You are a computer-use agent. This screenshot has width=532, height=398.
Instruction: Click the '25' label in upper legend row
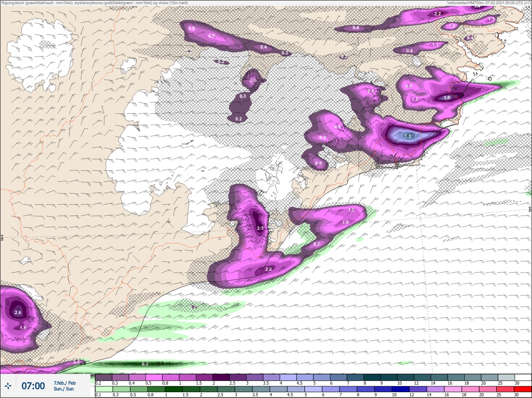click(x=500, y=383)
